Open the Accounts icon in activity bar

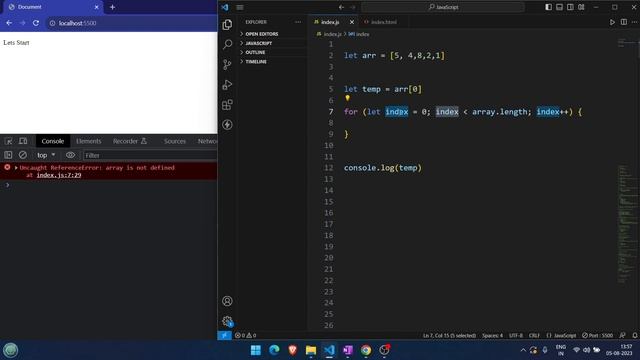227,301
